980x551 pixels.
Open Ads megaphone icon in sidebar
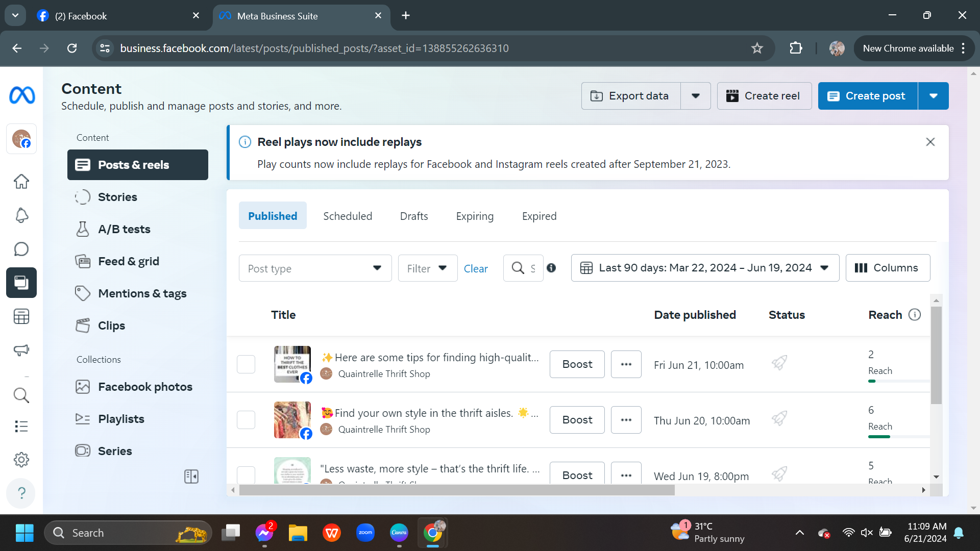pyautogui.click(x=21, y=350)
